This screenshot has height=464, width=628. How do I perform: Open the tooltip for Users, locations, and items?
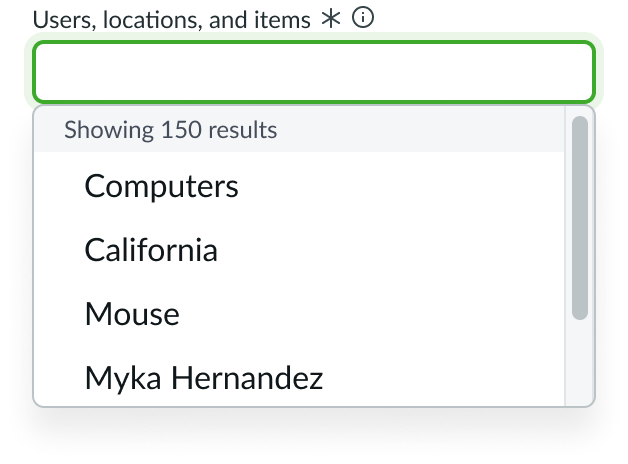click(x=364, y=17)
